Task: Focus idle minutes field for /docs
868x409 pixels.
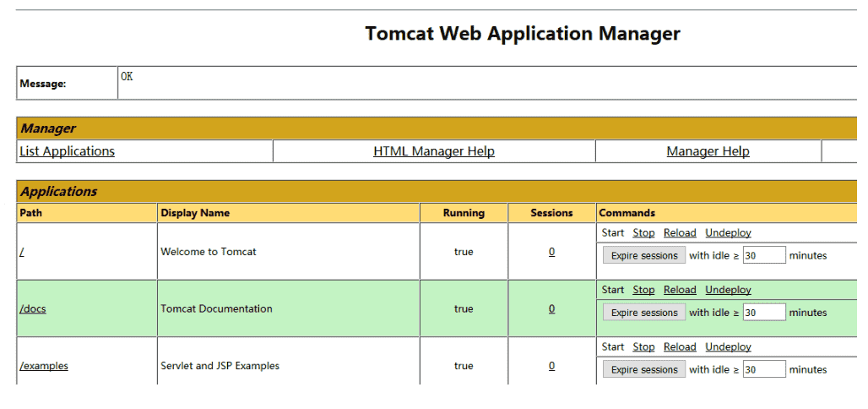Action: pos(764,313)
